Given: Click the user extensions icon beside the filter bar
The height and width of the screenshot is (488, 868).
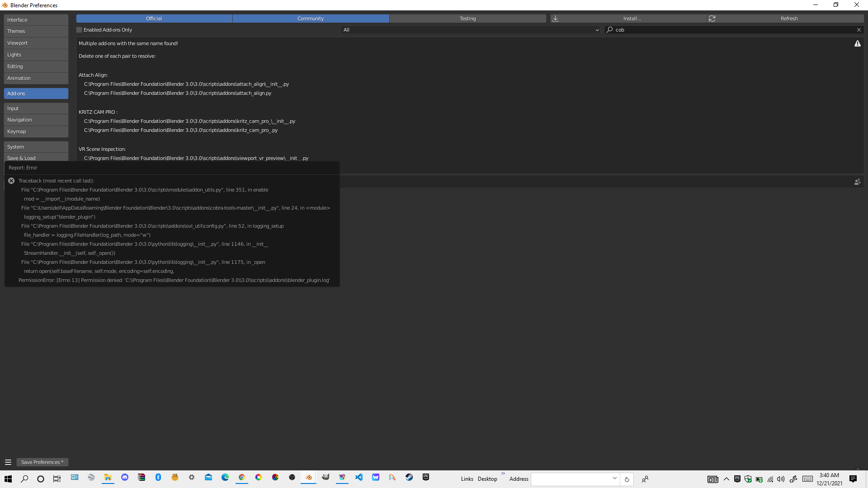Looking at the screenshot, I should pyautogui.click(x=858, y=182).
